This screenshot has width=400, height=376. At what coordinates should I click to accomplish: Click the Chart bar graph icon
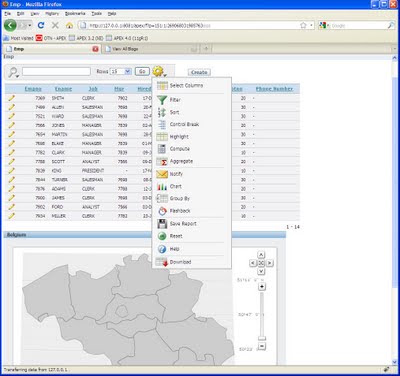[162, 186]
